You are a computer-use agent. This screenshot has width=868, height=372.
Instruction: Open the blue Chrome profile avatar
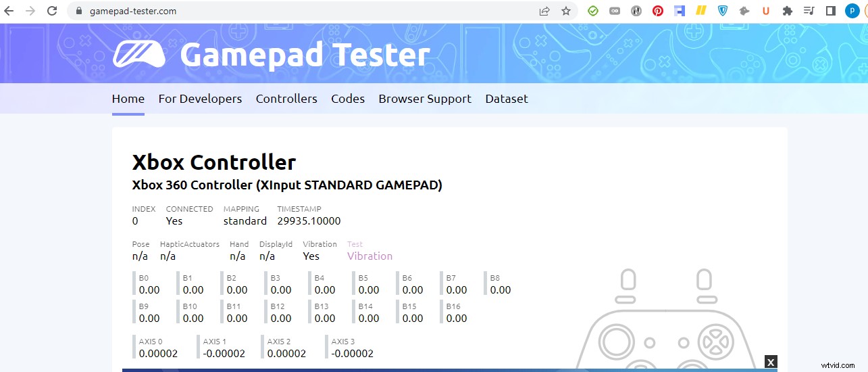[x=852, y=11]
